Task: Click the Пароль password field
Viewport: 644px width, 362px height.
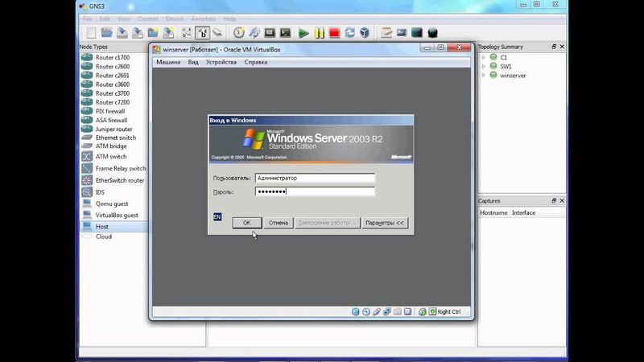Action: pyautogui.click(x=315, y=191)
